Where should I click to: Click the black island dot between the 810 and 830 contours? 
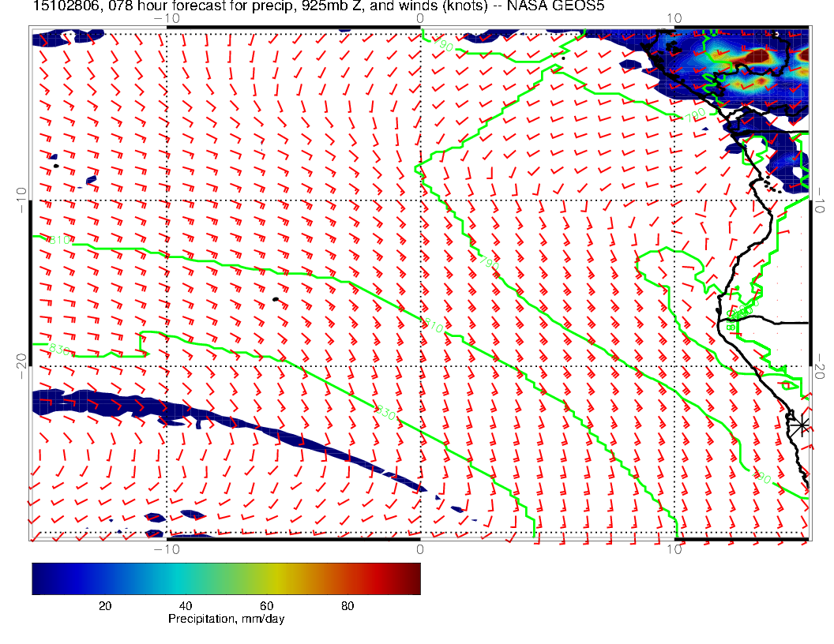(x=276, y=300)
